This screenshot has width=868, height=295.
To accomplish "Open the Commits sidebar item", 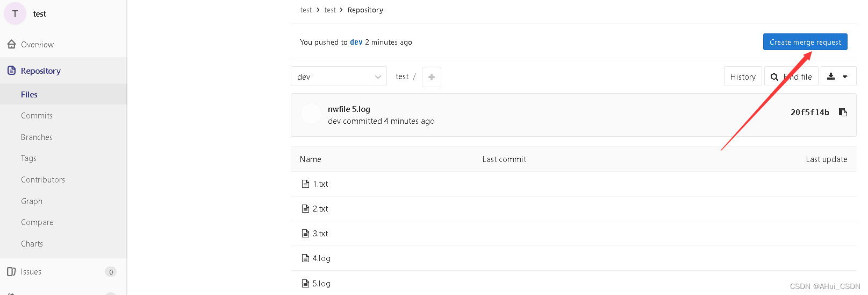I will click(x=37, y=116).
